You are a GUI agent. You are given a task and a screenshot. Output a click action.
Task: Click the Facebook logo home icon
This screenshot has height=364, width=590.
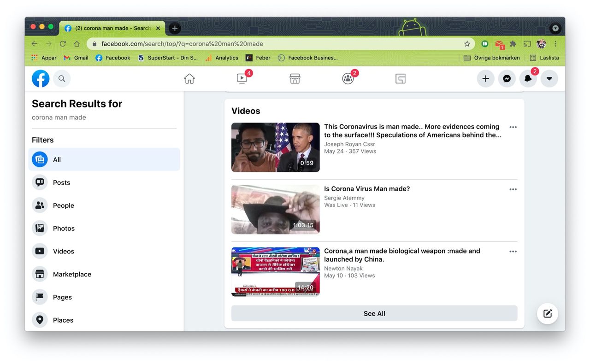pos(41,79)
